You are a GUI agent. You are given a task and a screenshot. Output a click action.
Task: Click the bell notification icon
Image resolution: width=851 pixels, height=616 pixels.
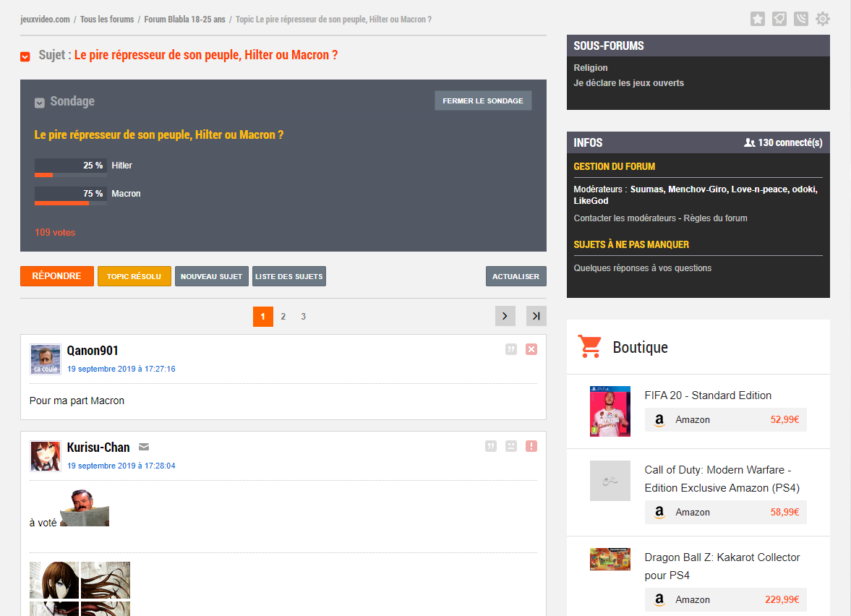(779, 19)
